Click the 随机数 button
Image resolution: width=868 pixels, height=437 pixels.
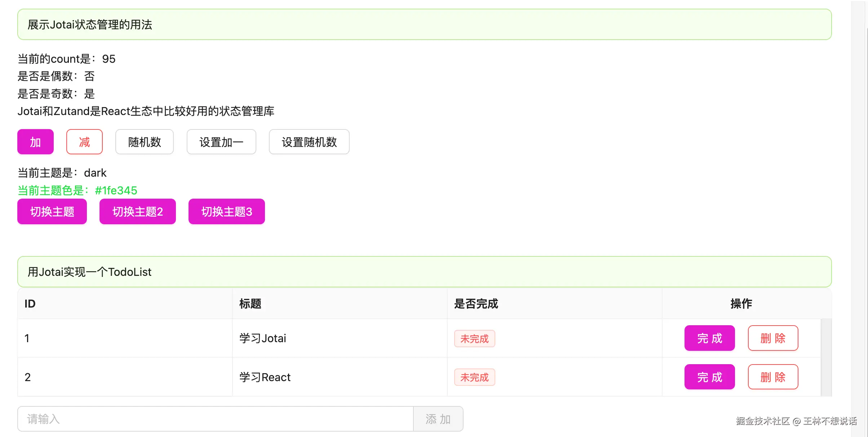pos(144,142)
